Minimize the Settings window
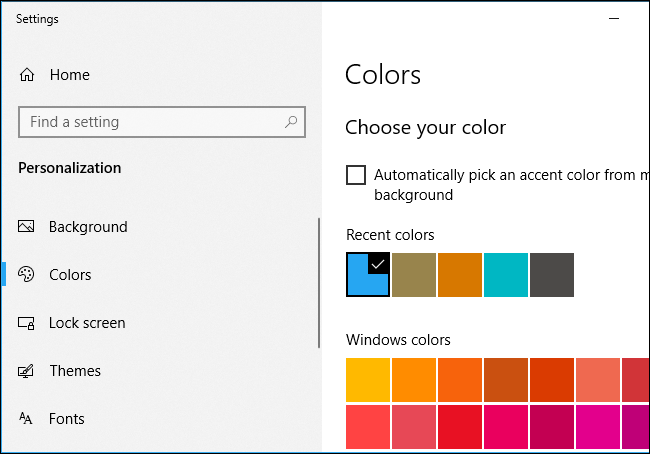 click(x=614, y=18)
